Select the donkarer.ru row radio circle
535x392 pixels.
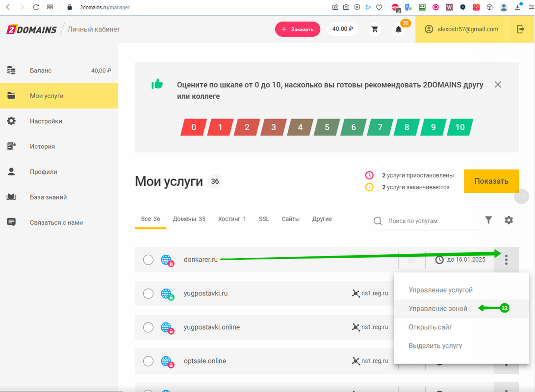[148, 260]
